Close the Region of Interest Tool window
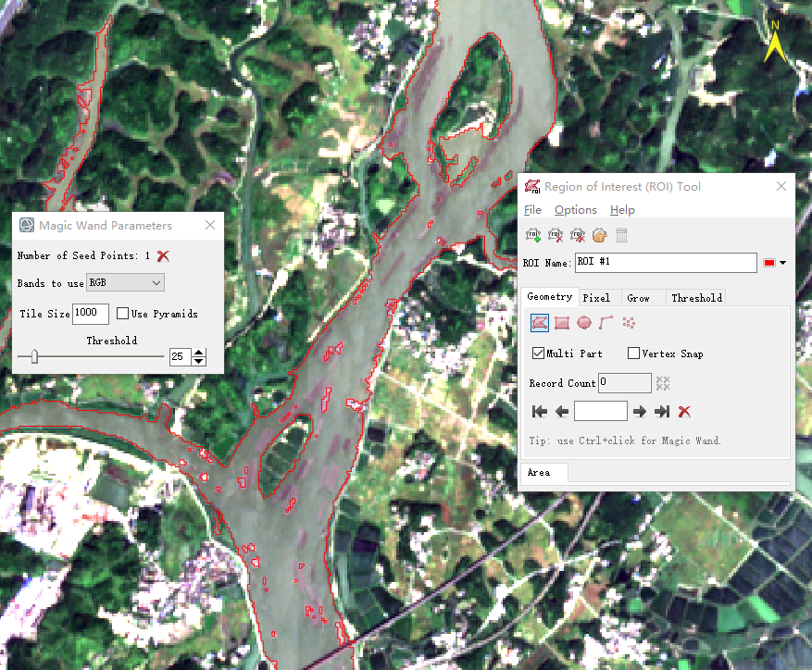This screenshot has height=670, width=812. coord(781,186)
